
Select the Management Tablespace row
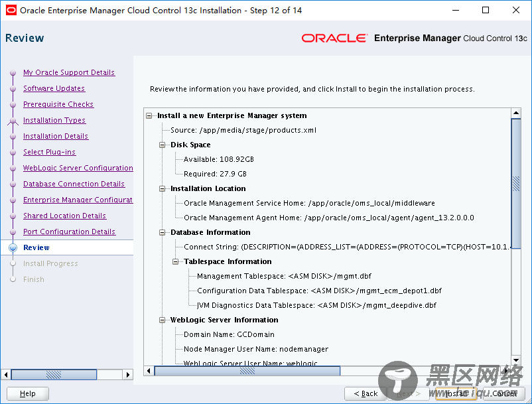[x=284, y=276]
